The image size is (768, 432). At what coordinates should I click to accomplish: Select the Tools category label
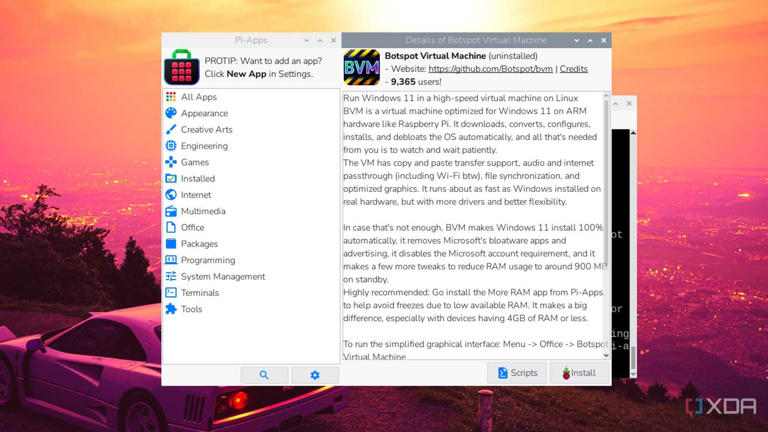(191, 309)
